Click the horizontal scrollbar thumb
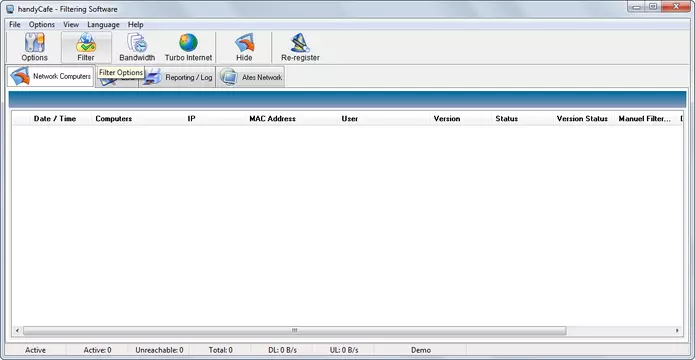 click(x=294, y=331)
